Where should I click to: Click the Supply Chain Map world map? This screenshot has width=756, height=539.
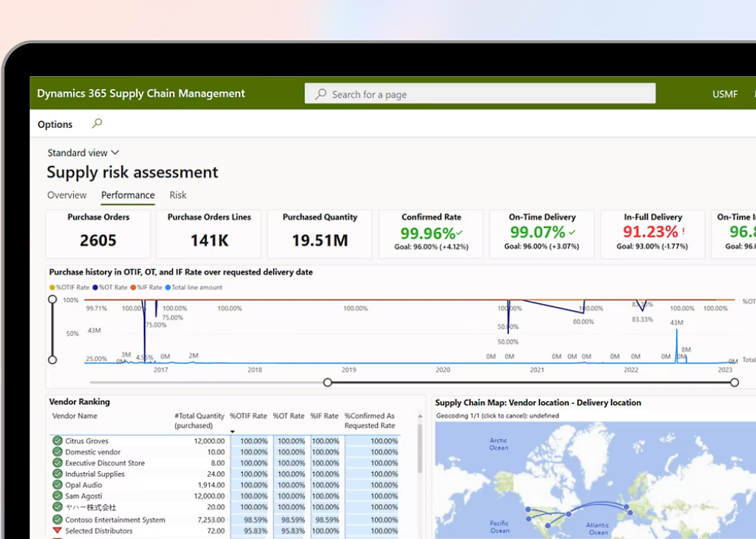coord(596,480)
